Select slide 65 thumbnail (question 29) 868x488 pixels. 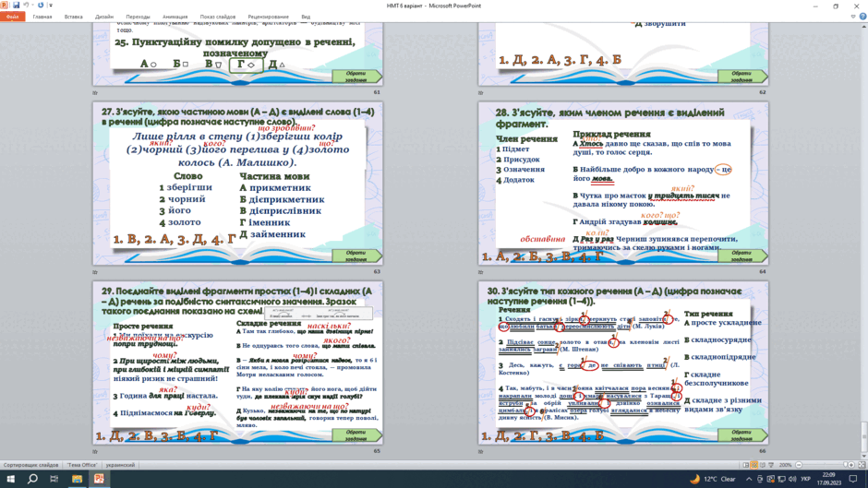237,363
